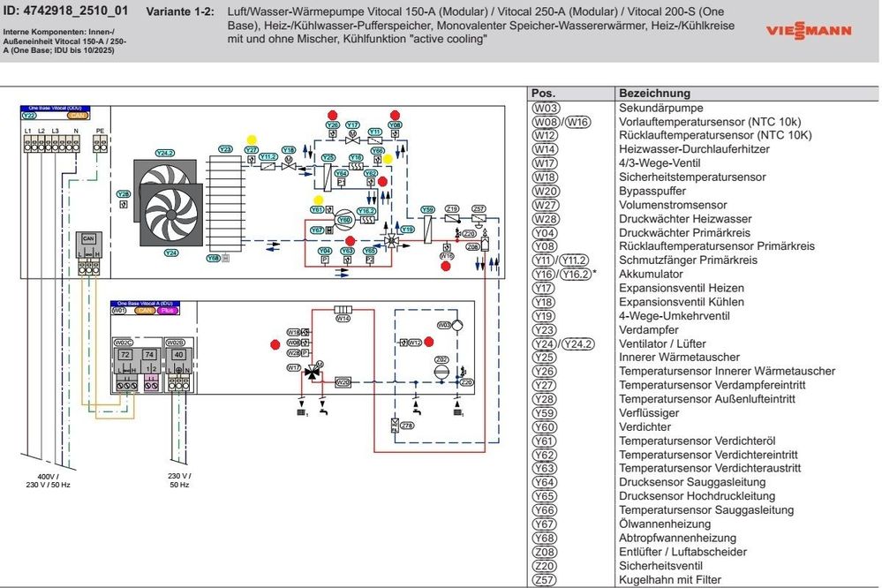Click the orange CAN badge in ODU header
The image size is (882, 588).
[x=77, y=116]
